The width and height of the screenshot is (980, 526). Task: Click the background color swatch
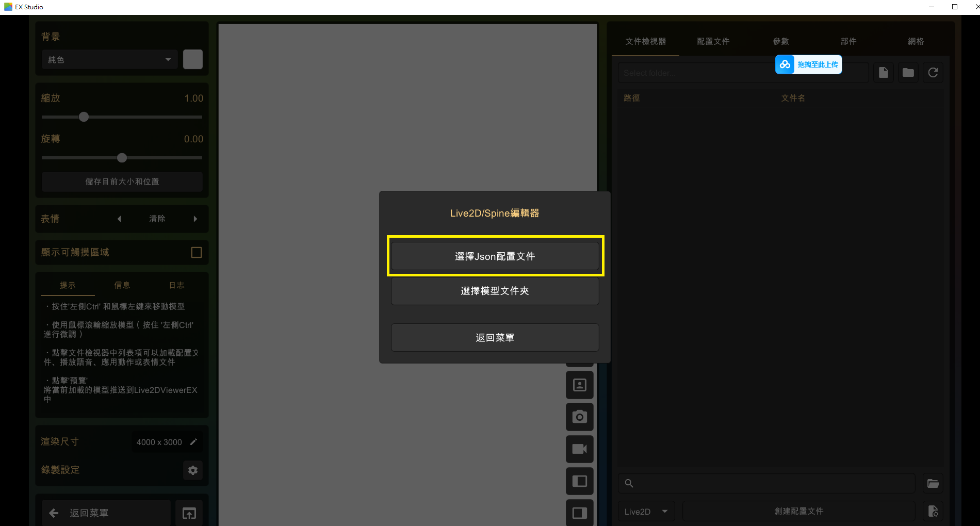click(193, 59)
